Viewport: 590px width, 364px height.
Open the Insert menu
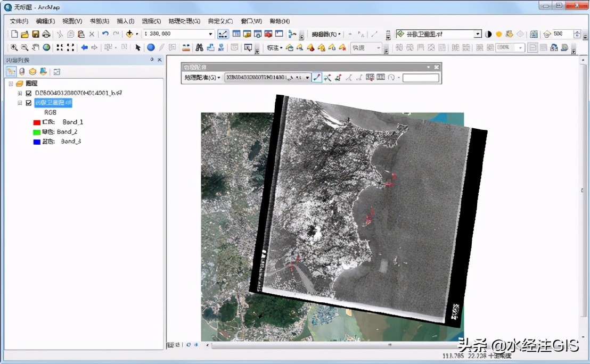coord(125,21)
